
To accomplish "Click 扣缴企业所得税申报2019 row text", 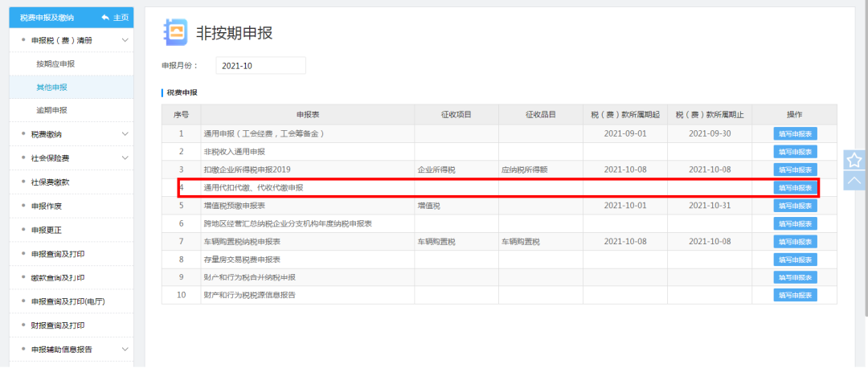I will click(x=247, y=170).
